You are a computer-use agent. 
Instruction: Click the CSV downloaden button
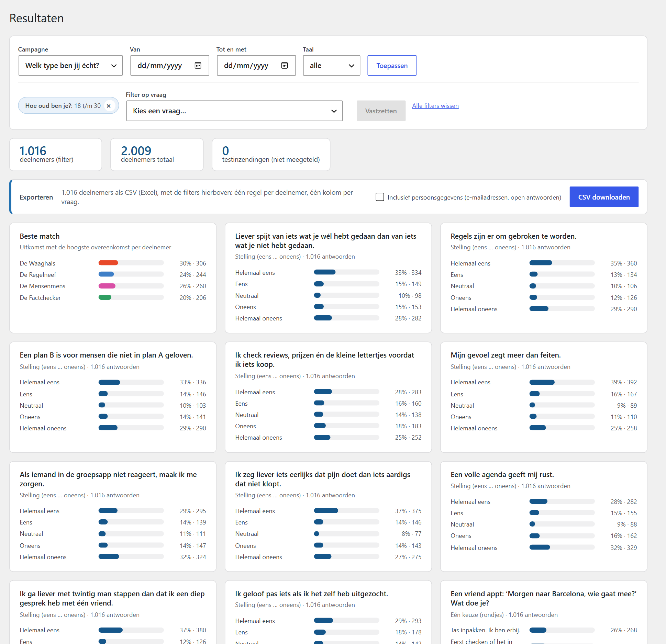click(604, 197)
